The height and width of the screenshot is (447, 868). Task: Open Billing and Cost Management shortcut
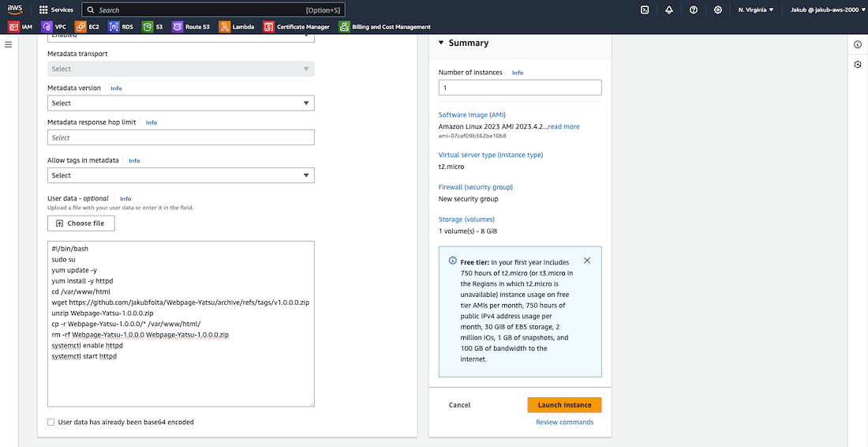tap(385, 27)
